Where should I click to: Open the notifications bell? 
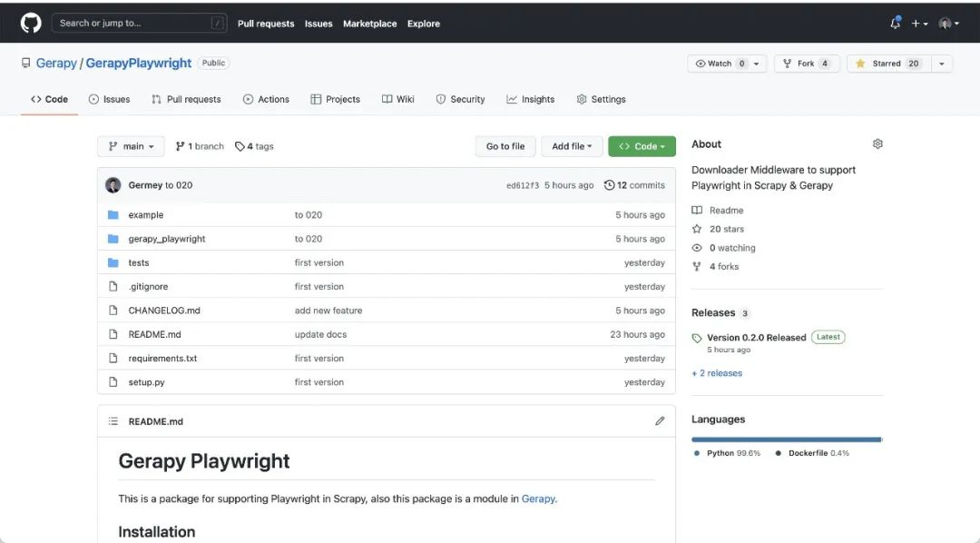tap(895, 23)
